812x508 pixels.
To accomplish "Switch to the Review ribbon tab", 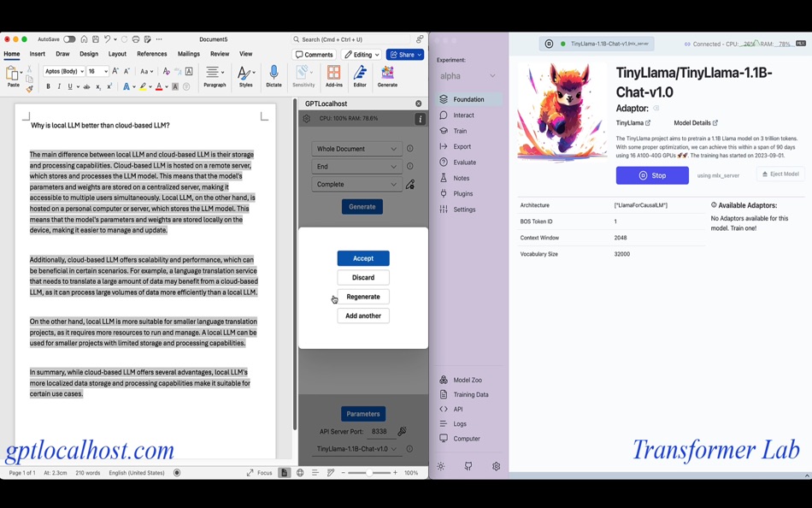I will tap(220, 54).
